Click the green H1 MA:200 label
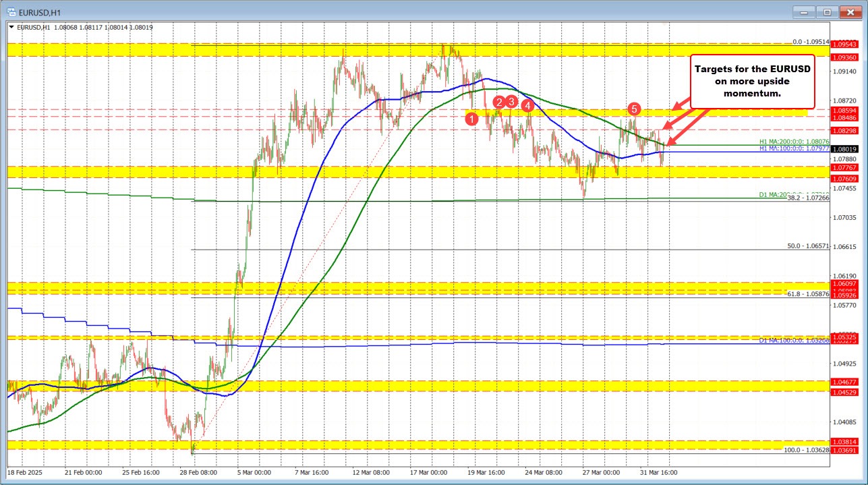 tap(794, 142)
